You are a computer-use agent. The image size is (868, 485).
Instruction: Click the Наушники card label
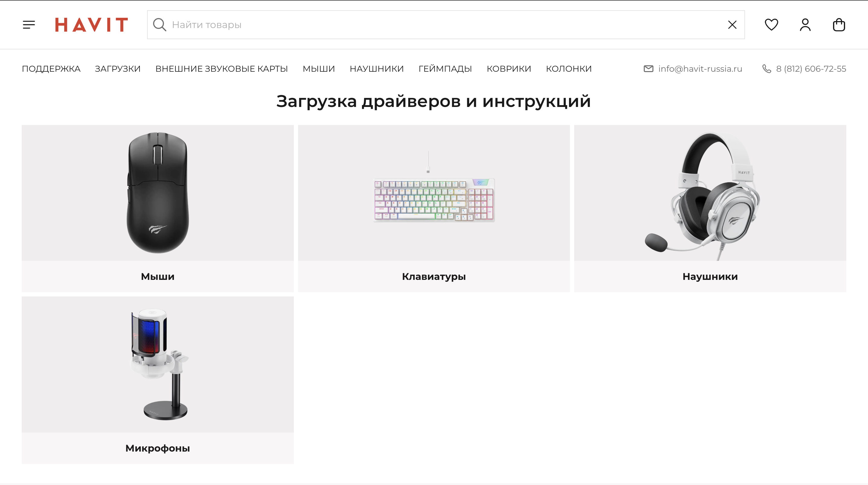tap(710, 277)
